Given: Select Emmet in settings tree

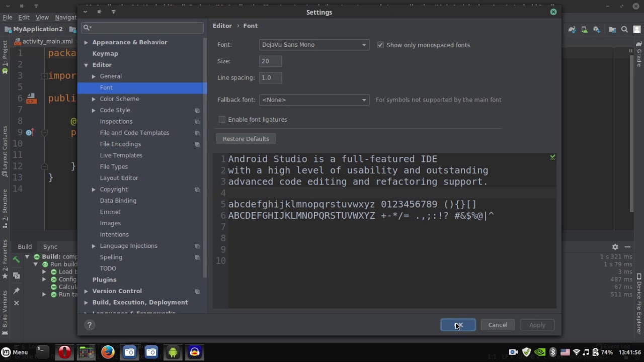Looking at the screenshot, I should (110, 212).
